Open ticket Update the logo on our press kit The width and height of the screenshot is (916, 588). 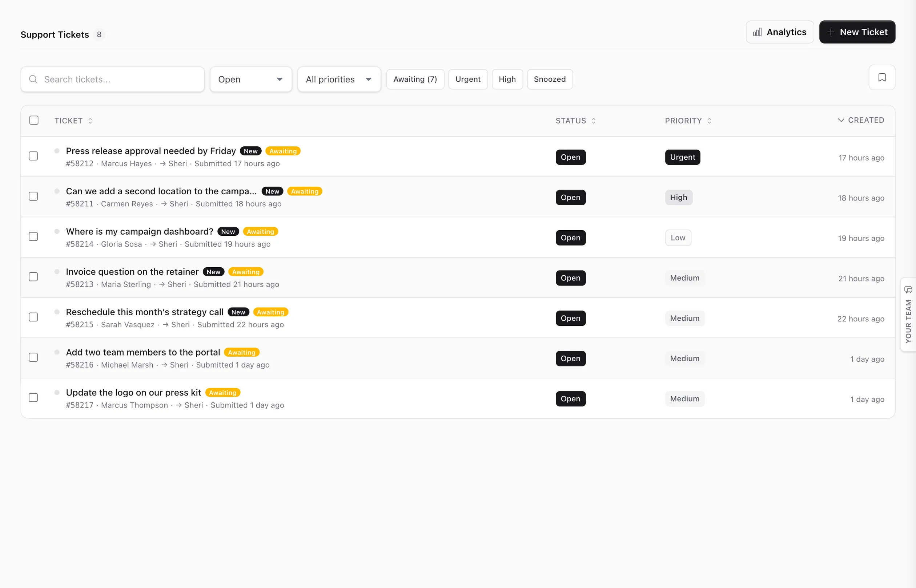133,393
